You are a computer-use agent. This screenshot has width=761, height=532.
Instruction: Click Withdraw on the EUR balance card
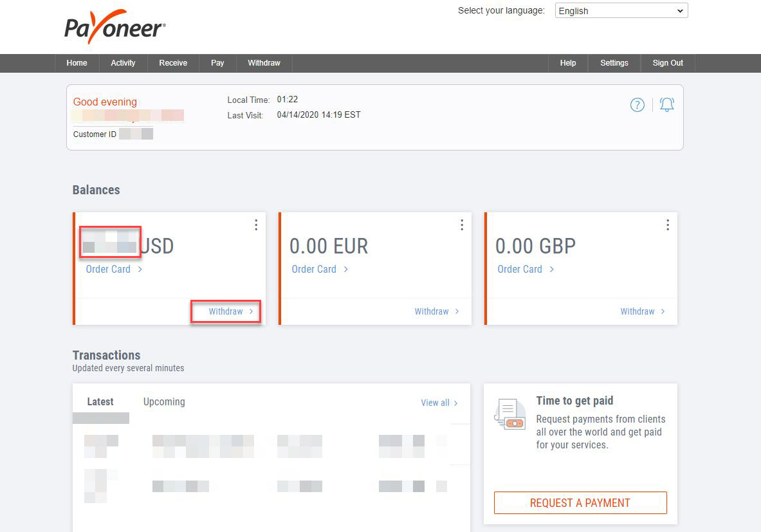pos(437,311)
